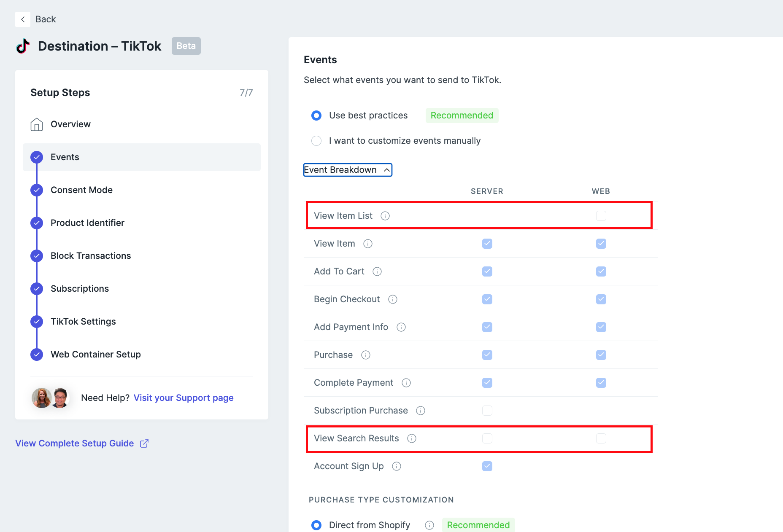Click the Block Transactions checkmark icon

click(x=37, y=256)
